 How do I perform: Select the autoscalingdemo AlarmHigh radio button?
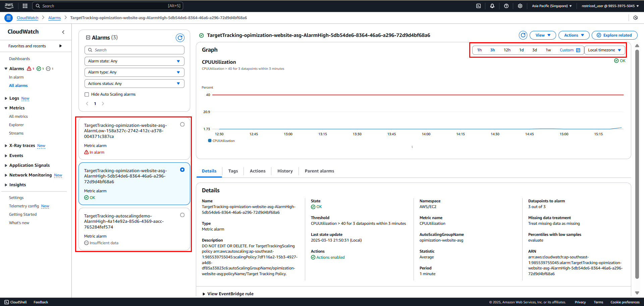pos(182,215)
